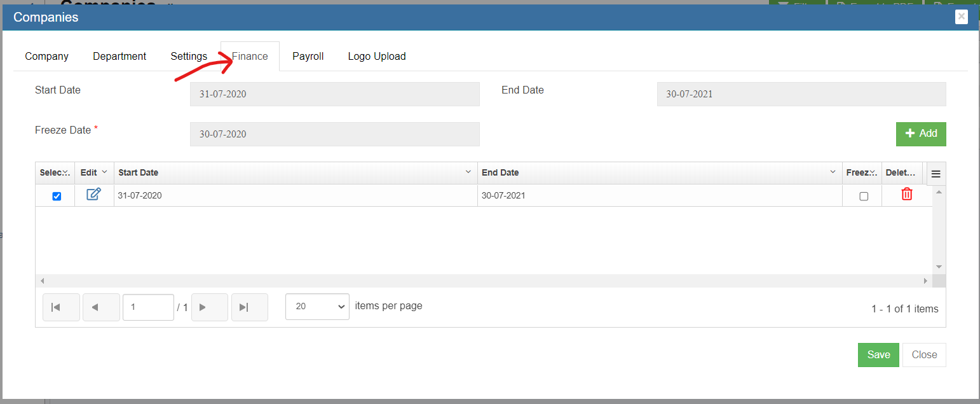Open the Logo Upload tab
This screenshot has height=404, width=980.
click(376, 56)
